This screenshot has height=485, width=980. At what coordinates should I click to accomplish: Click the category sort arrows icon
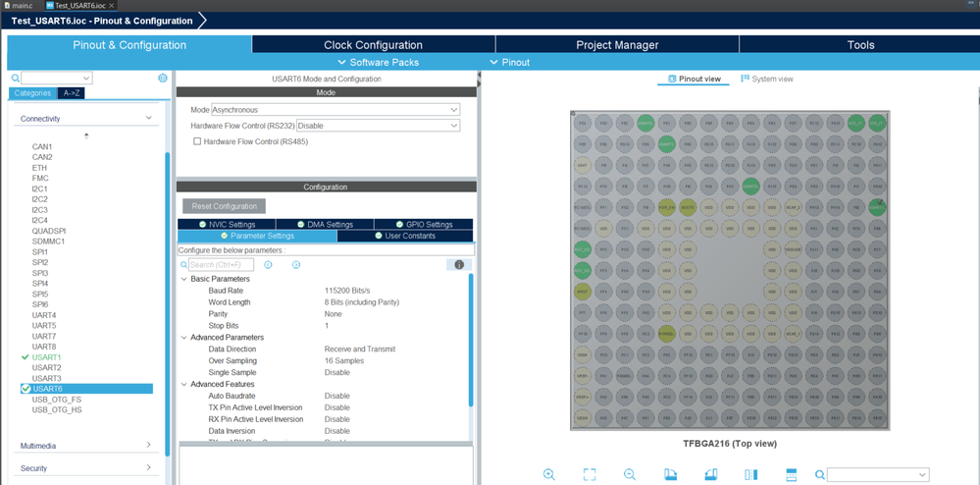click(x=86, y=135)
